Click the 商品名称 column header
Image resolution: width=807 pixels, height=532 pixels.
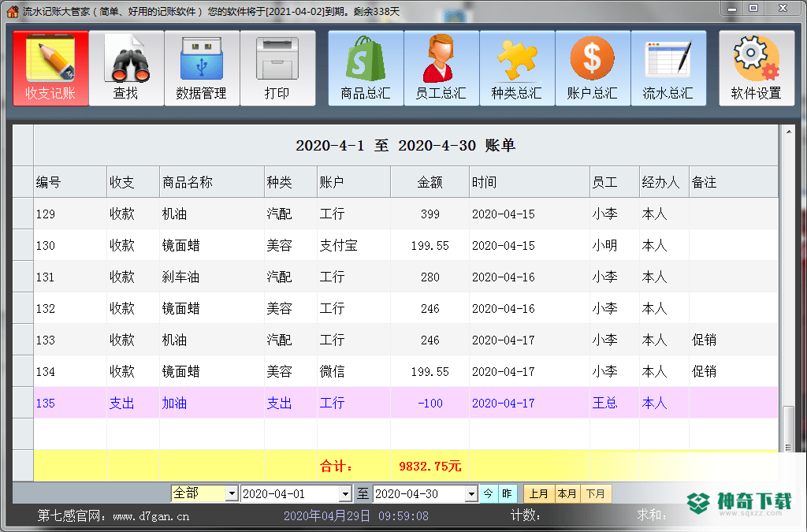coord(212,182)
